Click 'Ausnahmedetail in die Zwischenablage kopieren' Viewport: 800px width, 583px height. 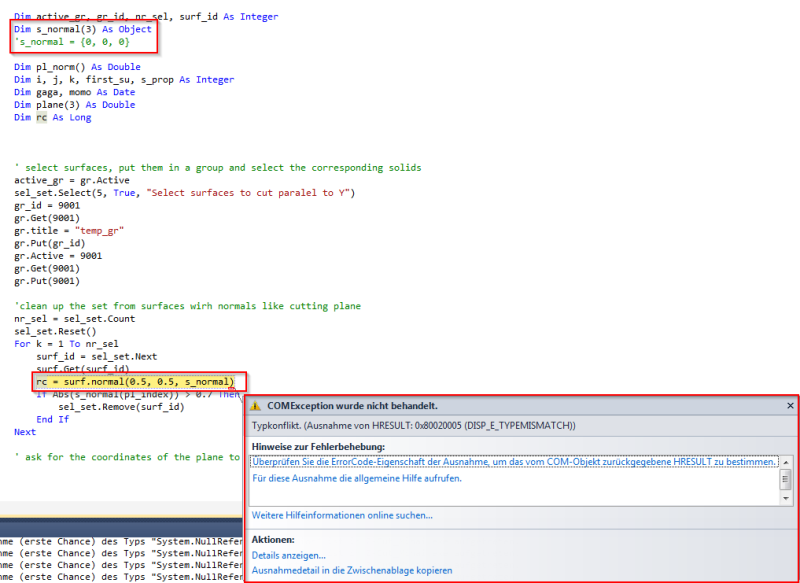pos(352,570)
